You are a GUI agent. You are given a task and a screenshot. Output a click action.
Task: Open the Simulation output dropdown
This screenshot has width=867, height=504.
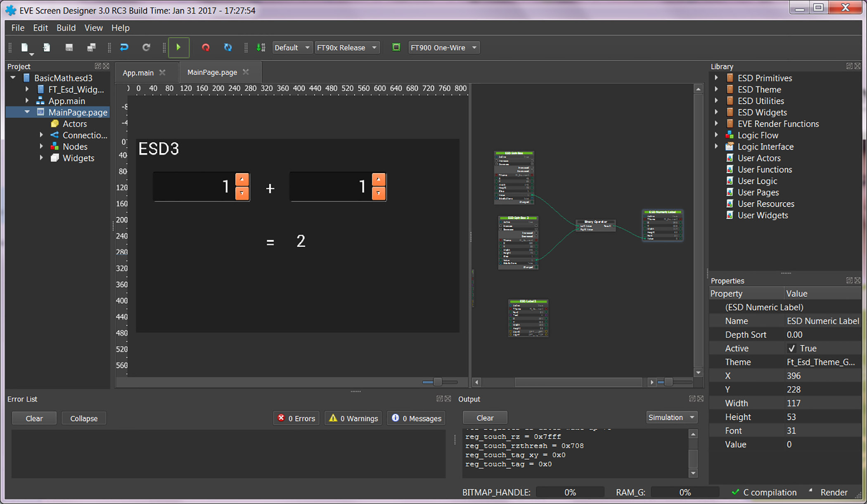point(672,417)
